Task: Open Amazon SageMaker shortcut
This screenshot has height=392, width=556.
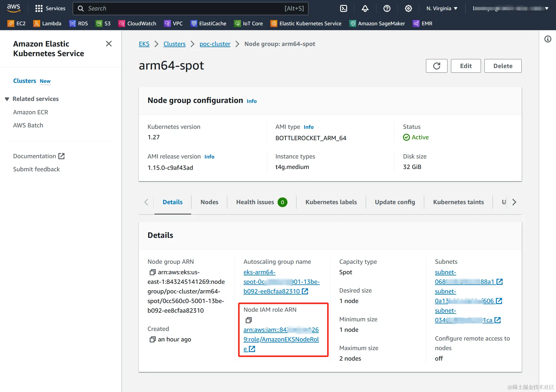Action: (377, 24)
